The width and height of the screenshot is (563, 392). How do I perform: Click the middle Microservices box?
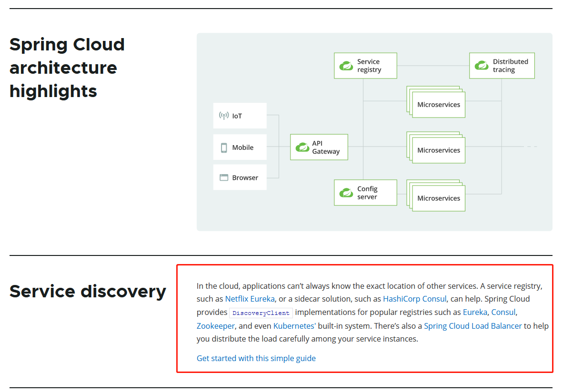(438, 150)
